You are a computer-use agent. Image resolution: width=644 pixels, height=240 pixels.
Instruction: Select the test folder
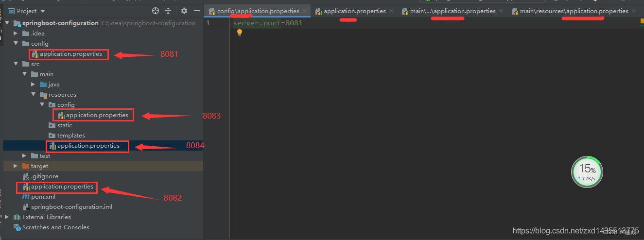(45, 155)
